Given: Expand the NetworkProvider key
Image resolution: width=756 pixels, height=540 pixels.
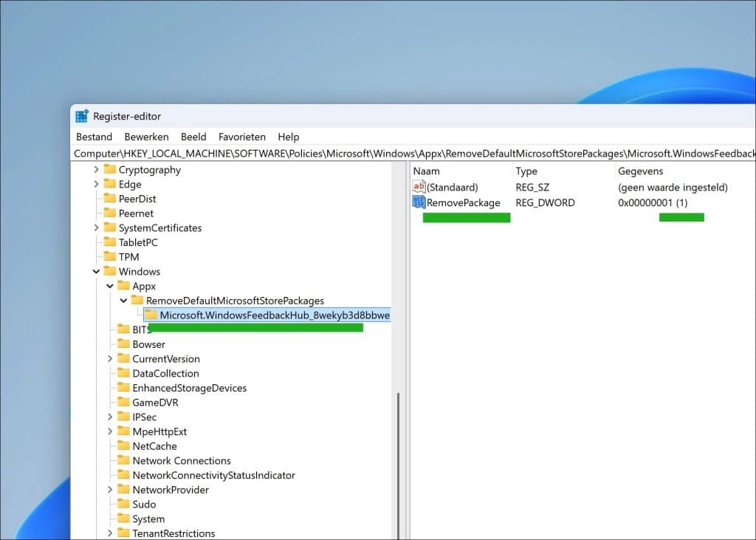Looking at the screenshot, I should 110,489.
